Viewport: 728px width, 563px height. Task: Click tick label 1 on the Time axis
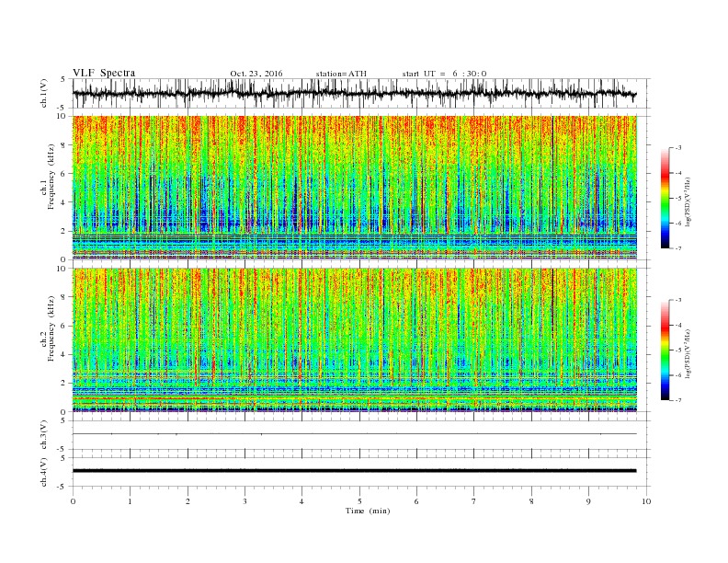(x=130, y=501)
